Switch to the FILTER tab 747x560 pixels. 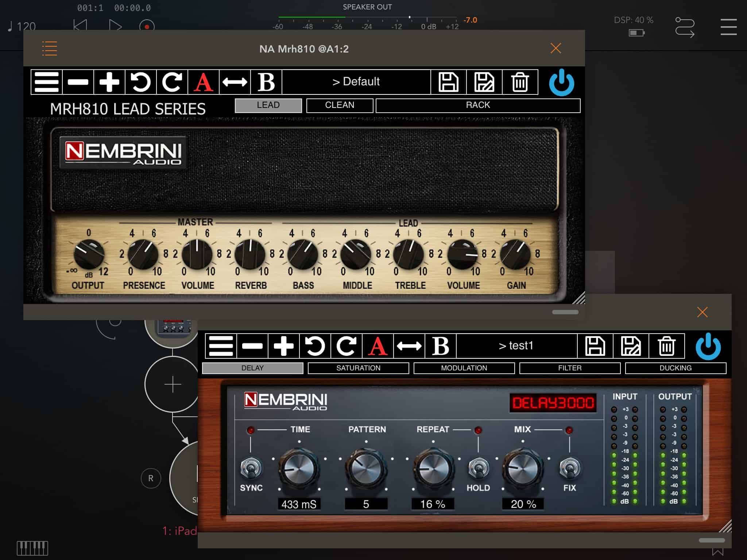click(570, 368)
